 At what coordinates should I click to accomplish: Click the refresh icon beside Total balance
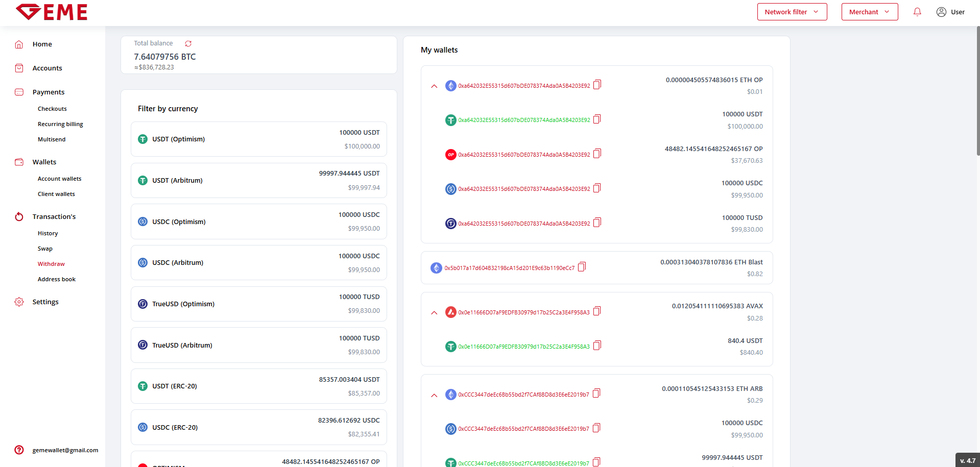click(x=188, y=44)
